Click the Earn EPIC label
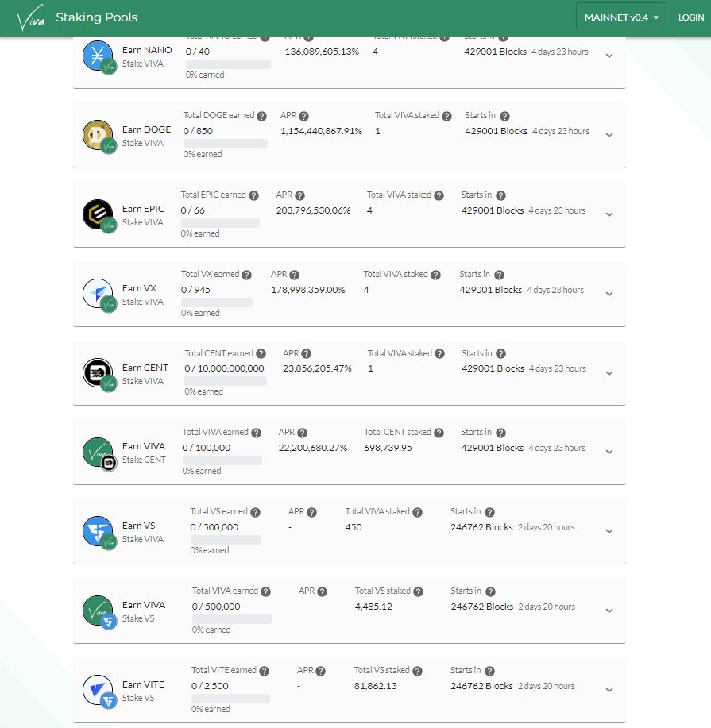This screenshot has height=728, width=711. (143, 209)
